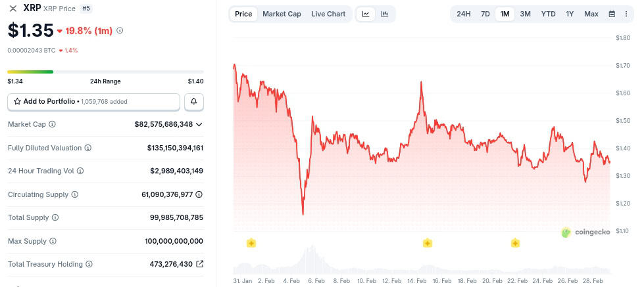This screenshot has height=287, width=644.
Task: Click the XRP logo icon in header
Action: pos(13,9)
